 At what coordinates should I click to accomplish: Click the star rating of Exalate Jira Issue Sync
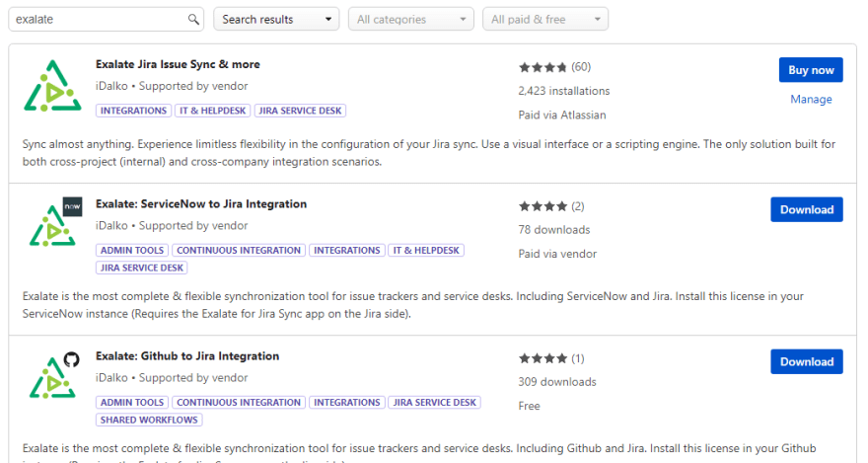(542, 67)
